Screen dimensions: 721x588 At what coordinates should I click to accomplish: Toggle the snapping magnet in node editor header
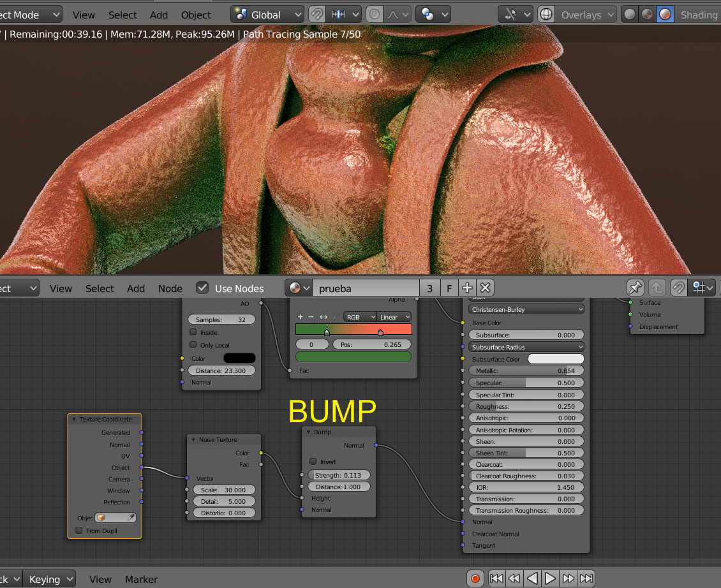click(x=678, y=288)
